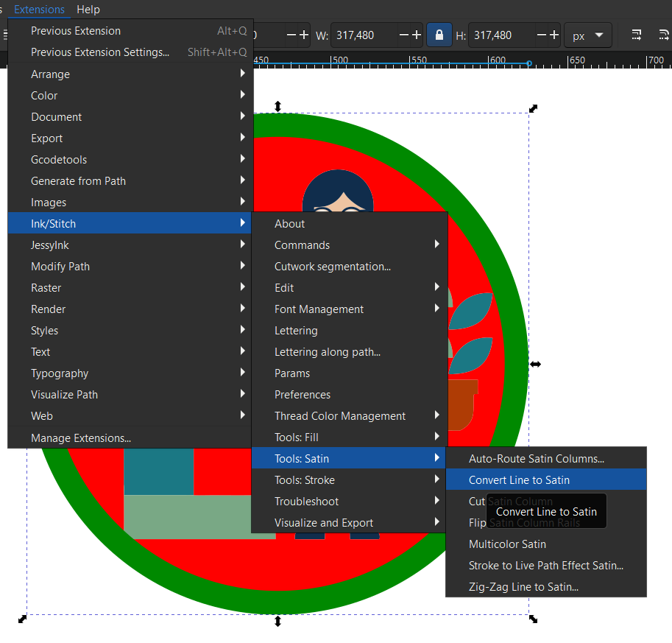Viewport: 672px width, 643px height.
Task: Open Ink/Stitch About
Action: (x=350, y=224)
